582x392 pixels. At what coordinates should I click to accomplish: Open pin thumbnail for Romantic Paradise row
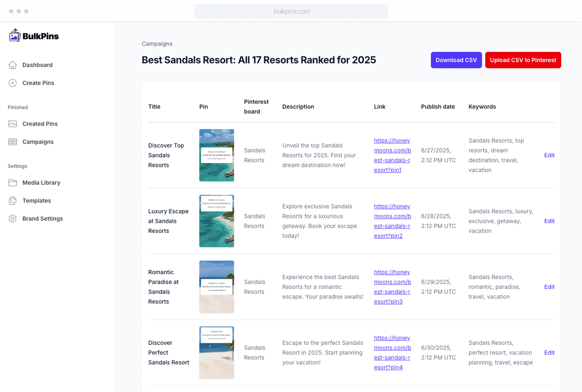tap(217, 287)
